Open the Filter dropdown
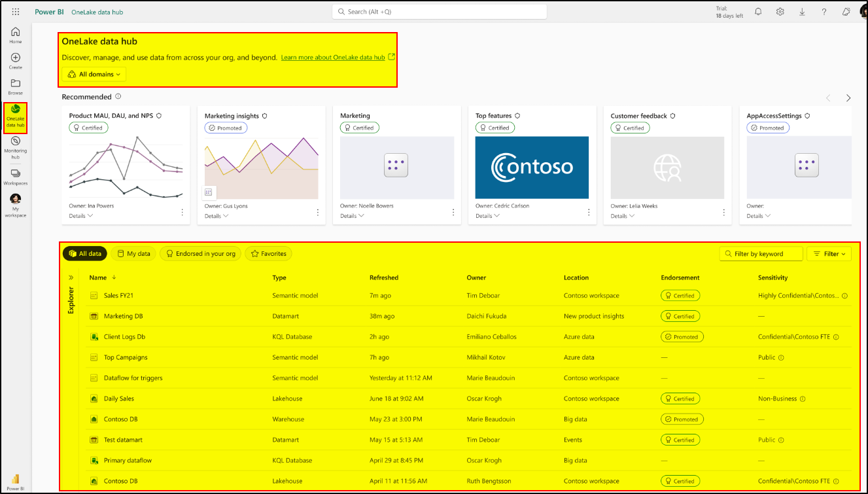Image resolution: width=868 pixels, height=494 pixels. (x=829, y=254)
